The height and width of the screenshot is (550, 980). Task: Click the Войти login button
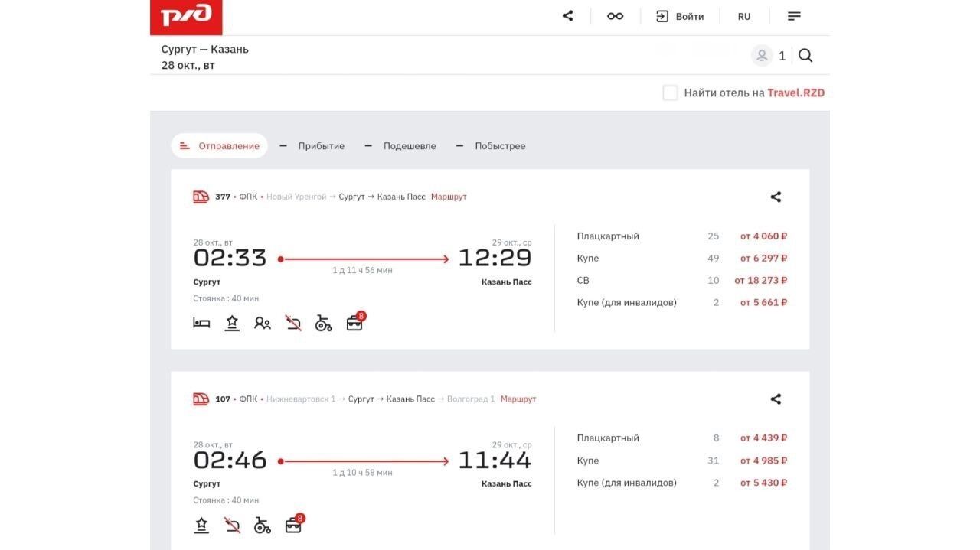[x=680, y=16]
